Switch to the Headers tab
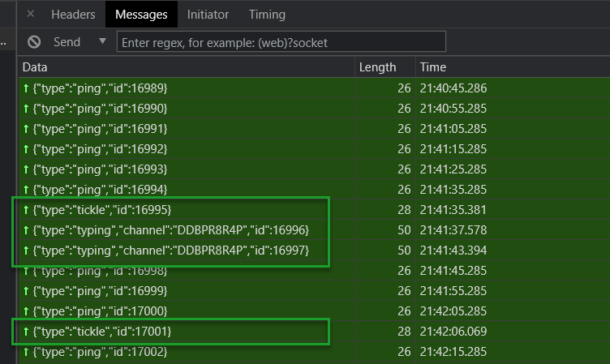Viewport: 610px width, 364px height. (x=73, y=15)
